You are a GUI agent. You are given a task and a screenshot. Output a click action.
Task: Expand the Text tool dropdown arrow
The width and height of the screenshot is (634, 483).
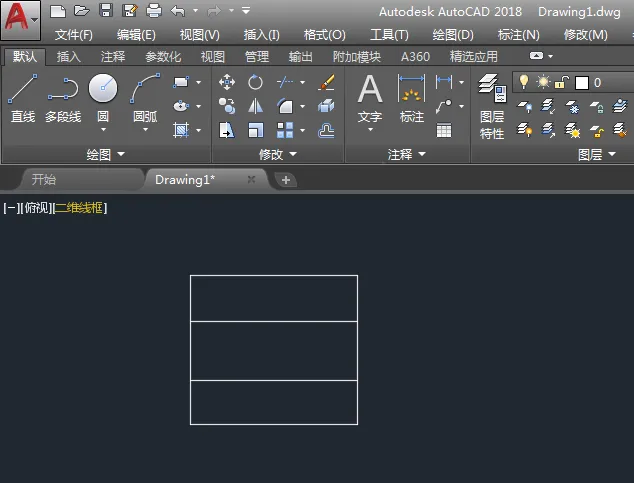click(370, 130)
